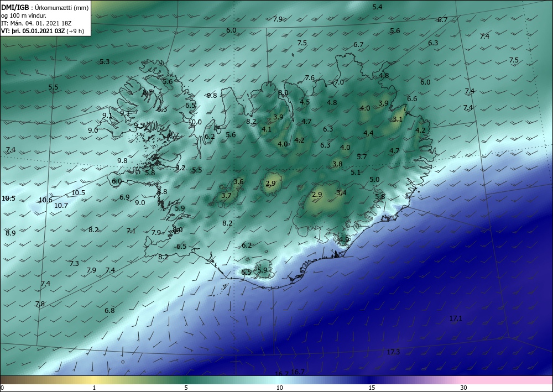The image size is (553, 392).
Task: Click the VT: þri. 05.01.2021 03Z line
Action: (x=43, y=31)
